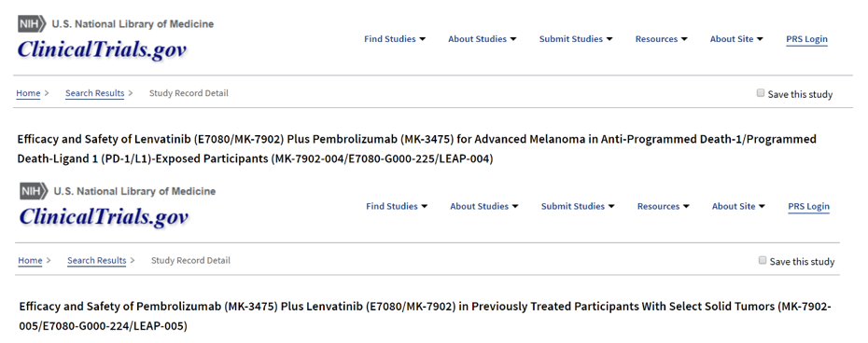Return to Search Results in top breadcrumb
Image resolution: width=868 pixels, height=343 pixels.
pyautogui.click(x=94, y=93)
